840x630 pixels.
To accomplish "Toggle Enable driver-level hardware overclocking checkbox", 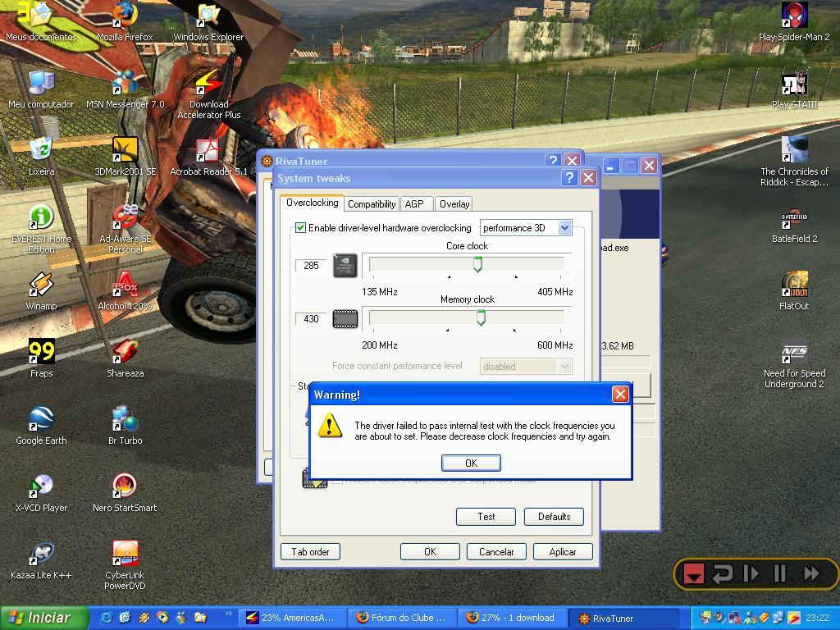I will click(x=300, y=228).
